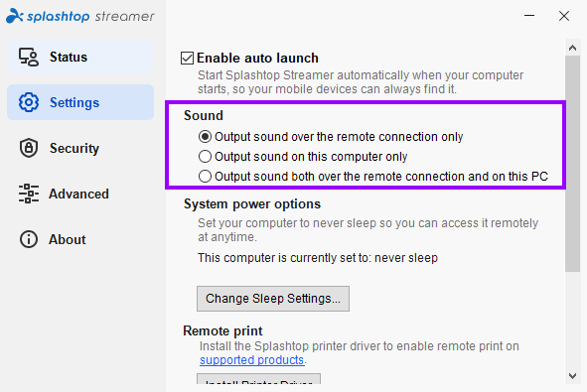Click the vertical scrollbar thumb
587x392 pixels.
click(572, 164)
